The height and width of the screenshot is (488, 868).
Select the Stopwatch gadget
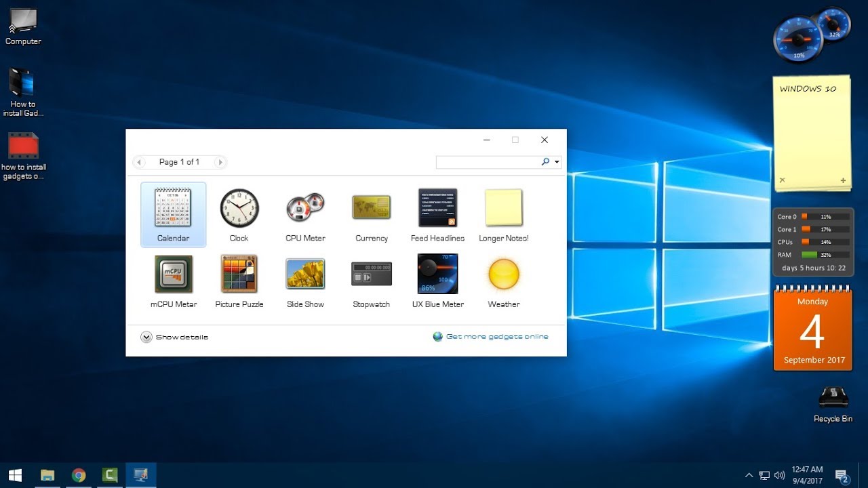372,281
